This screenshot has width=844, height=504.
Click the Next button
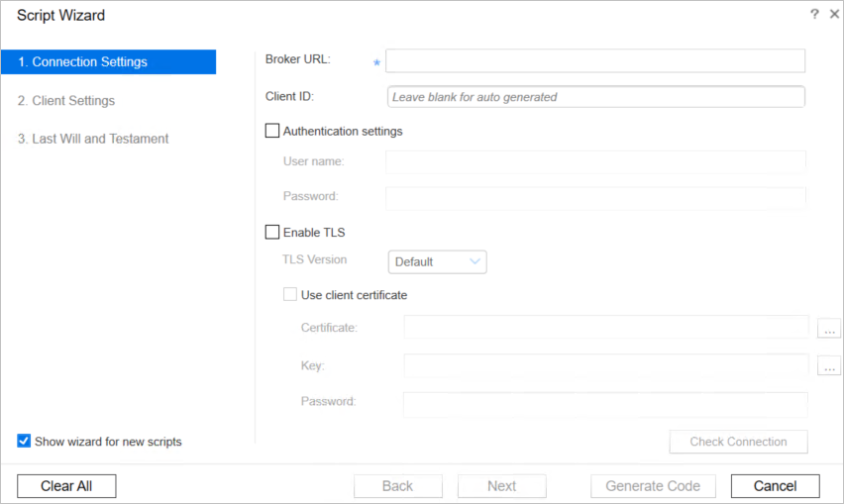click(501, 486)
